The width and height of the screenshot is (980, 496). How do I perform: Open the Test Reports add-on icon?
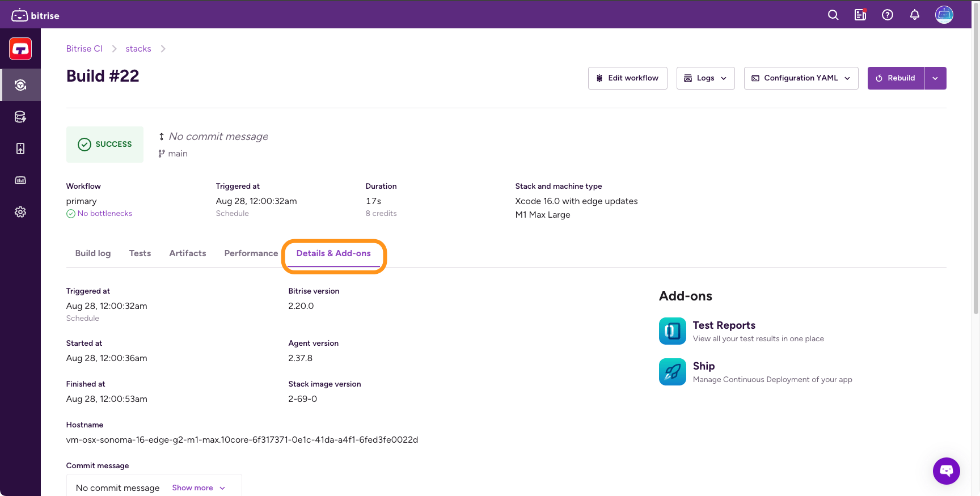(x=672, y=331)
